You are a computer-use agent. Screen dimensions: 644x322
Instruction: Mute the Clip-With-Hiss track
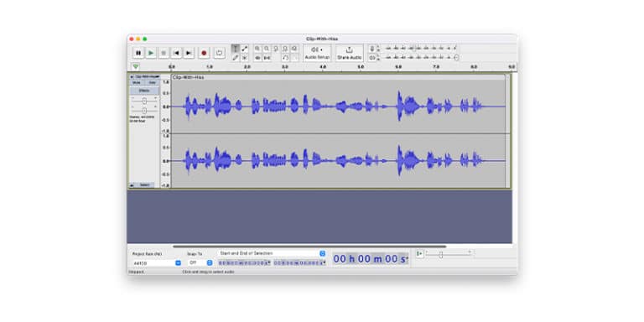point(137,82)
